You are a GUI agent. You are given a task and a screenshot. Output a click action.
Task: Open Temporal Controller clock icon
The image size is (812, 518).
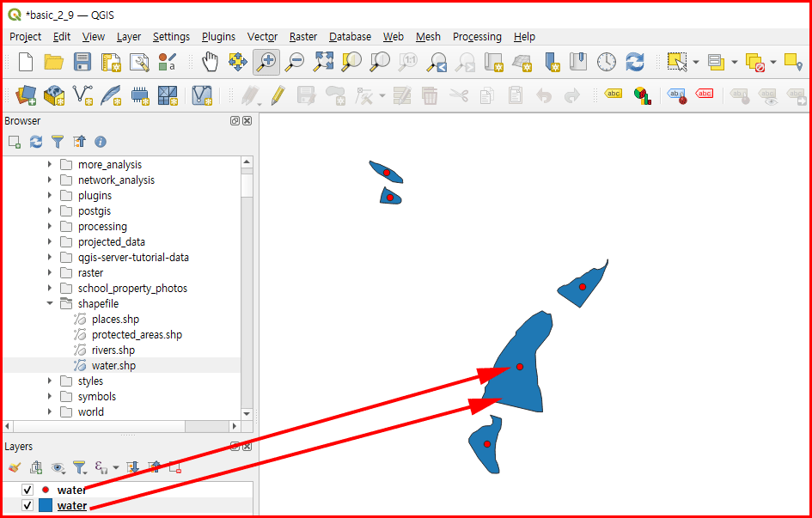(607, 62)
